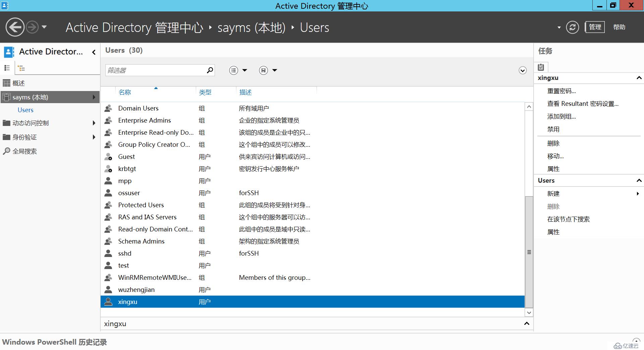
Task: Go back with the navigation arrow
Action: [x=15, y=27]
